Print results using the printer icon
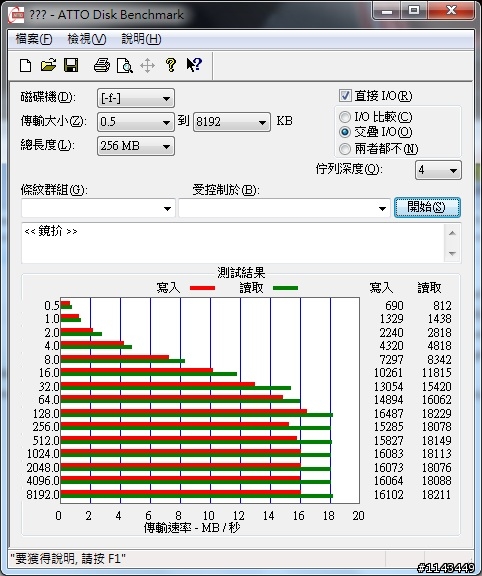Screen dimensions: 482x576 102,65
